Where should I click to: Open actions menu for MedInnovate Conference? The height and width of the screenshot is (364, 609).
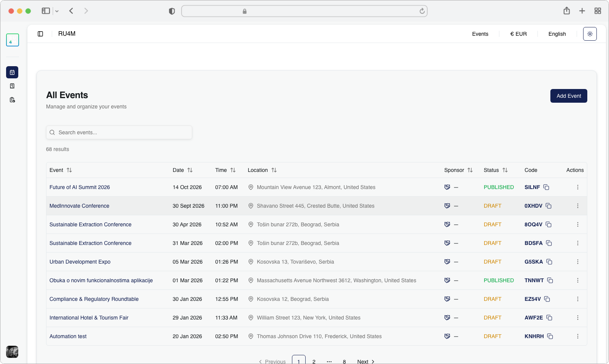pyautogui.click(x=577, y=206)
